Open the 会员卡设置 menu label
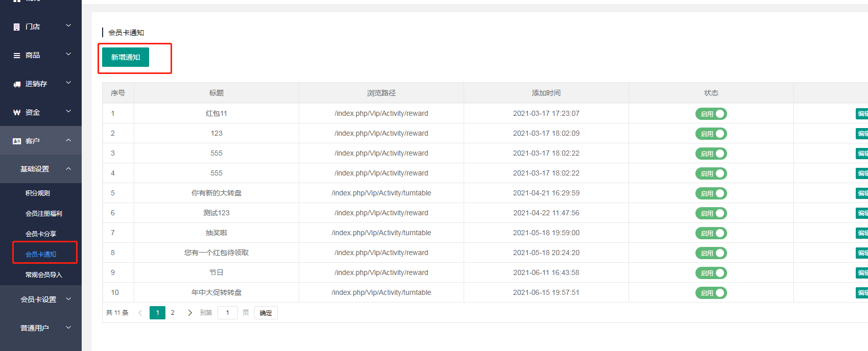 pos(38,300)
